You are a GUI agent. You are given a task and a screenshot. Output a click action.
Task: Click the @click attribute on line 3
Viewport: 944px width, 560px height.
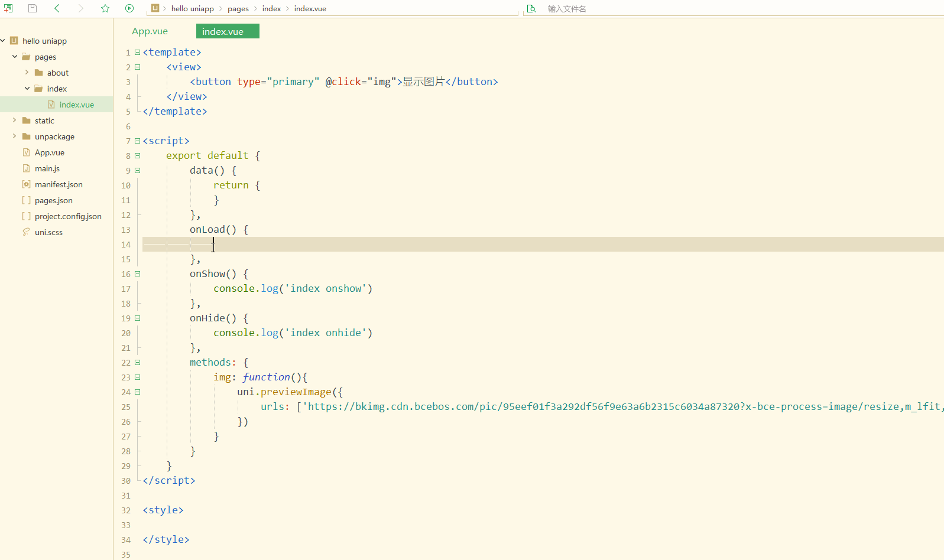click(x=343, y=82)
